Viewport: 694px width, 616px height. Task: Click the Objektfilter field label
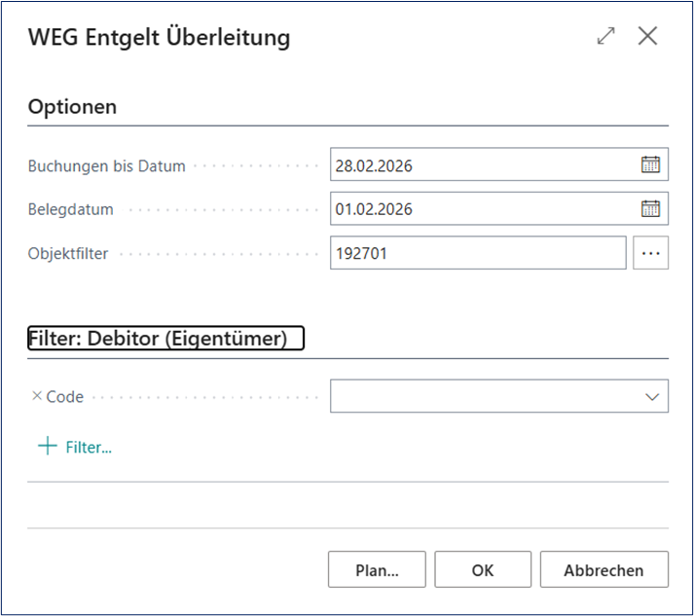pos(68,253)
